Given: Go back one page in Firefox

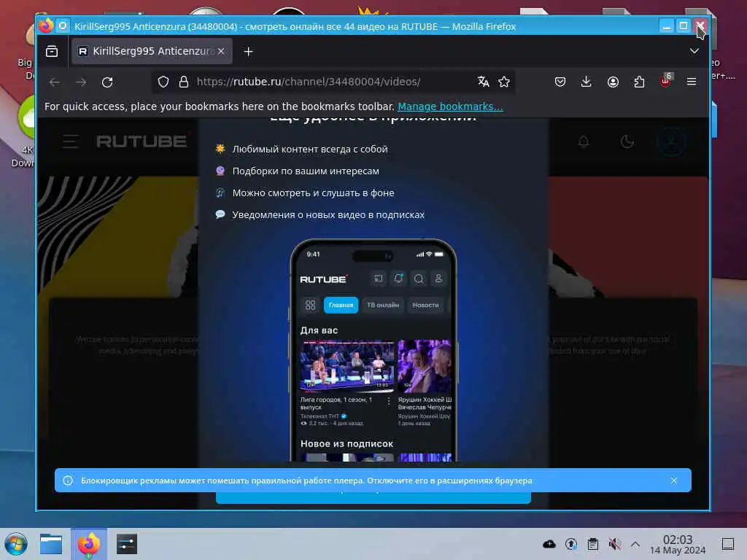Looking at the screenshot, I should click(x=55, y=82).
